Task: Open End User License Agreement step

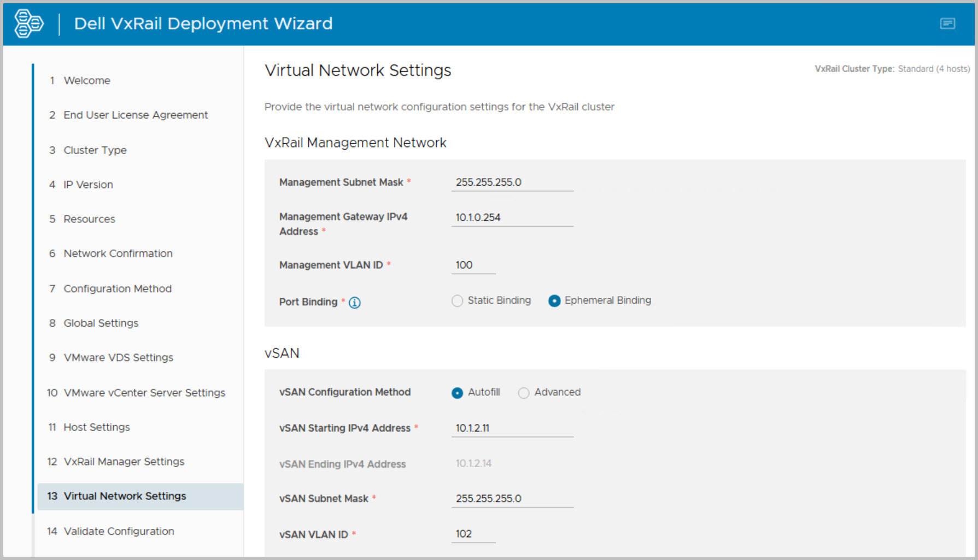Action: [136, 115]
